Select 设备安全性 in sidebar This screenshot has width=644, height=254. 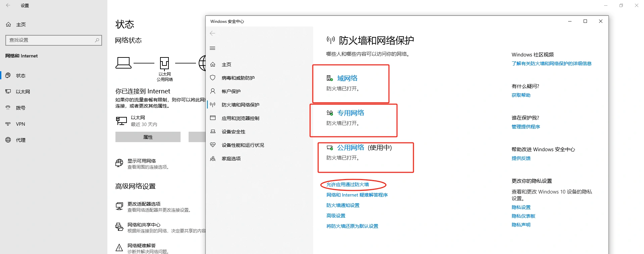tap(234, 132)
